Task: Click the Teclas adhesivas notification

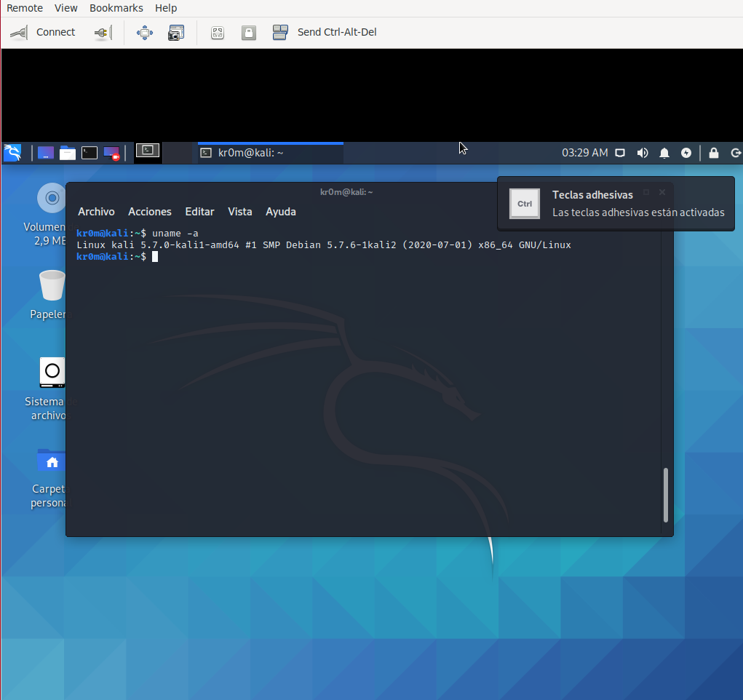Action: click(x=615, y=204)
